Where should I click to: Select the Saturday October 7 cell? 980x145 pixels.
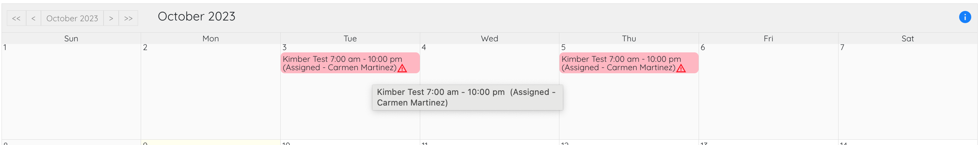[x=908, y=92]
